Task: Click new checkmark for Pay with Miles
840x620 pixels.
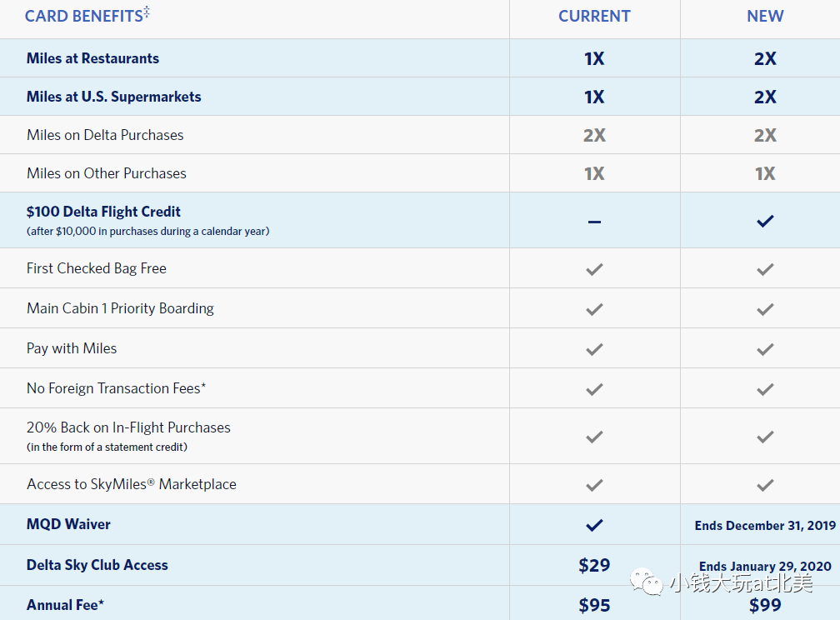Action: [x=765, y=349]
